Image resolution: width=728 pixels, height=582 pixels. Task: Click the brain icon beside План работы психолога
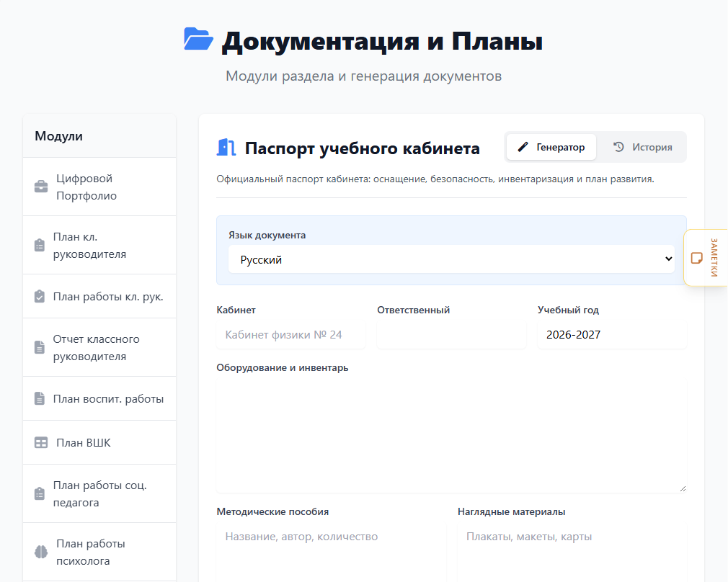click(41, 552)
